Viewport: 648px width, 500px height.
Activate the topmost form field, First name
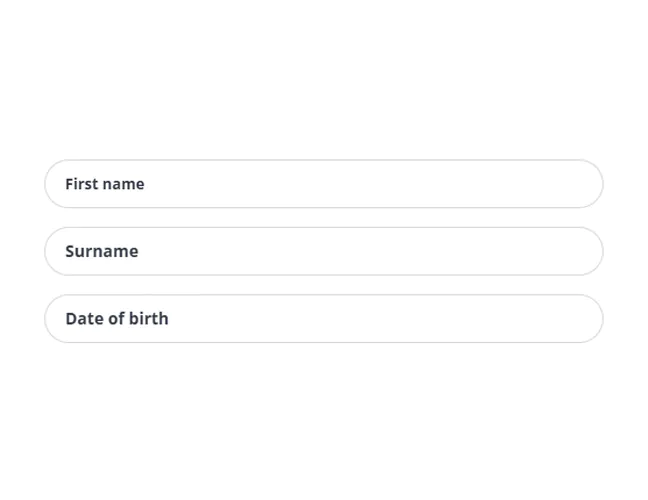[323, 184]
